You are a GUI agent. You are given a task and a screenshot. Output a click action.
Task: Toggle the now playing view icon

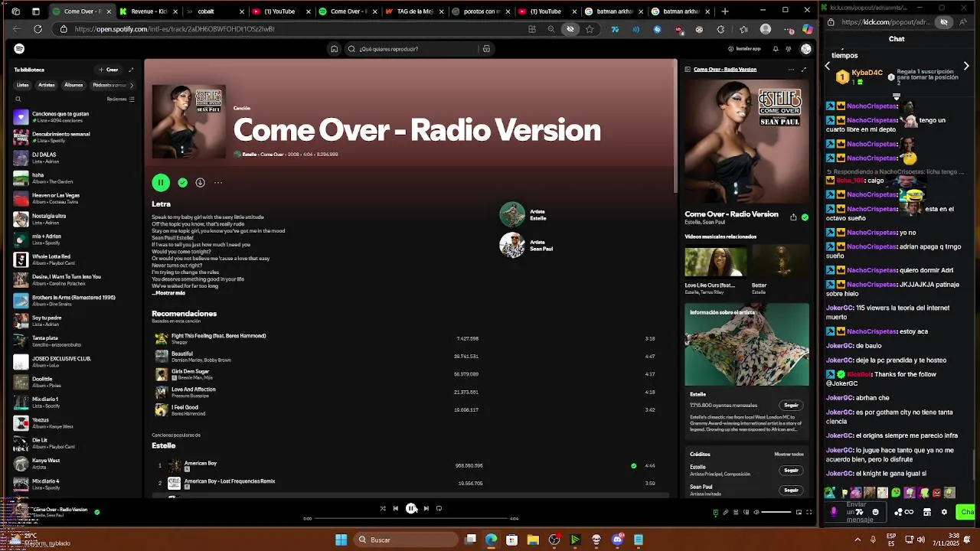pos(716,512)
